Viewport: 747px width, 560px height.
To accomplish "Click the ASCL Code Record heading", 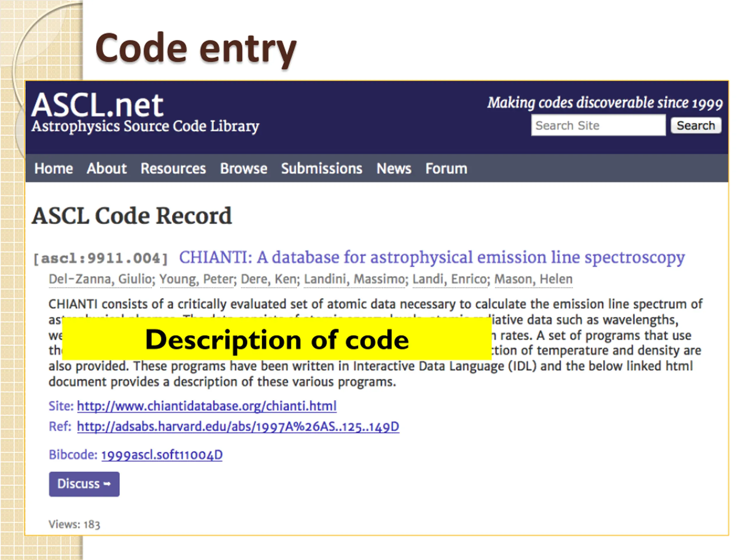I will pos(132,216).
